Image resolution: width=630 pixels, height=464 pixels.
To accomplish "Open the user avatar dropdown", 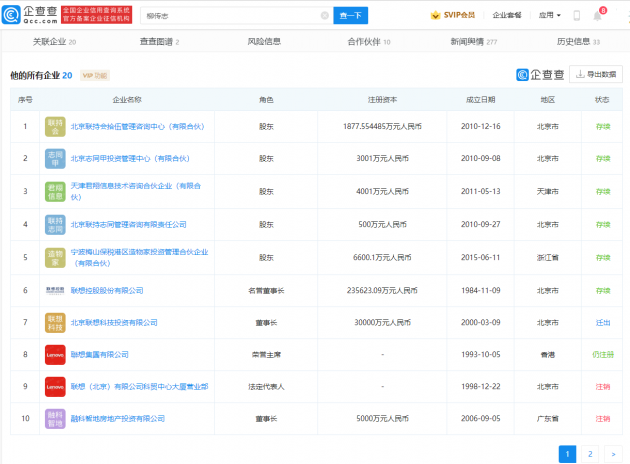I will point(618,16).
